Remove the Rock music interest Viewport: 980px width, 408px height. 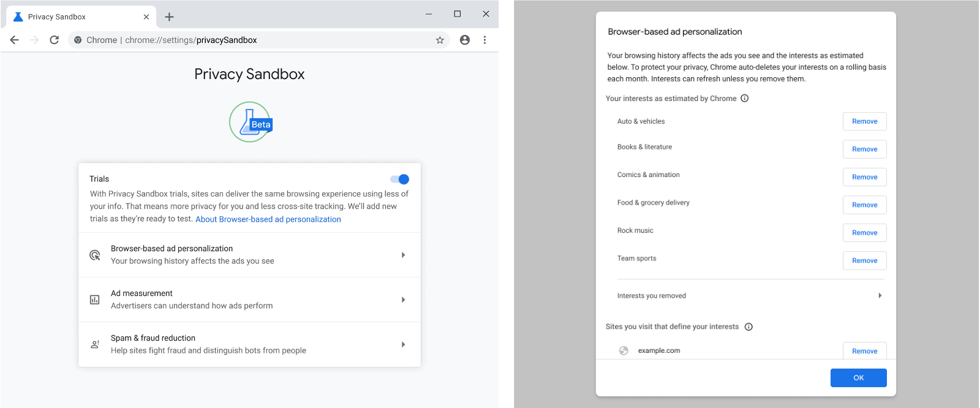coord(864,233)
